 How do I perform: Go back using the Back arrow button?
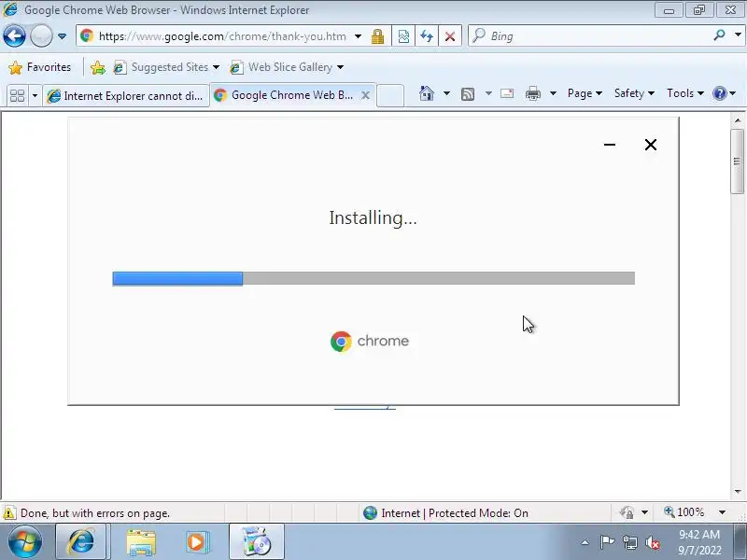tap(14, 35)
